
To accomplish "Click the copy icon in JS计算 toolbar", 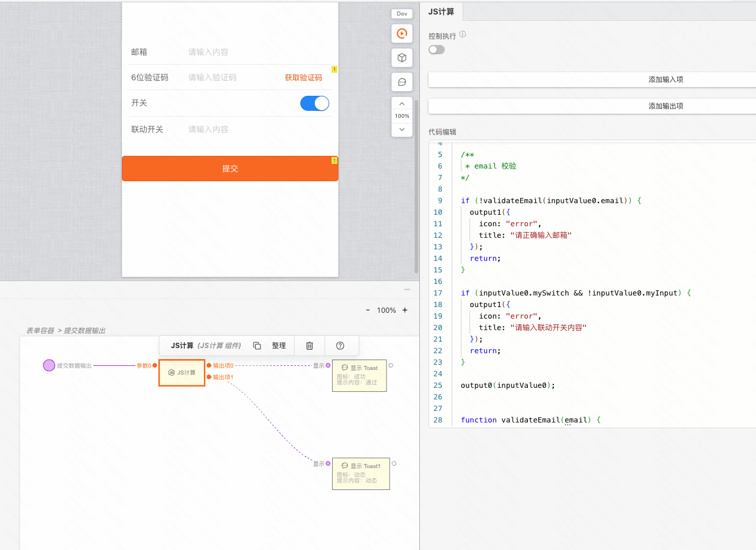I will [x=257, y=346].
